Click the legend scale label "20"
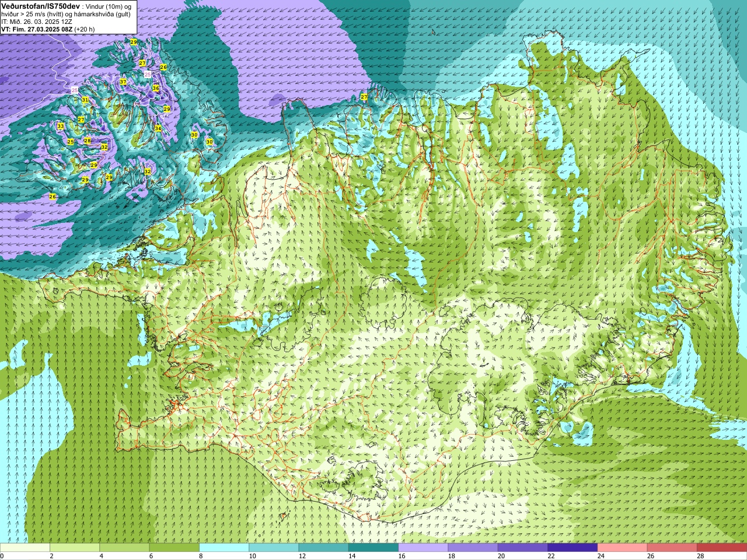This screenshot has height=560, width=747. 501,556
